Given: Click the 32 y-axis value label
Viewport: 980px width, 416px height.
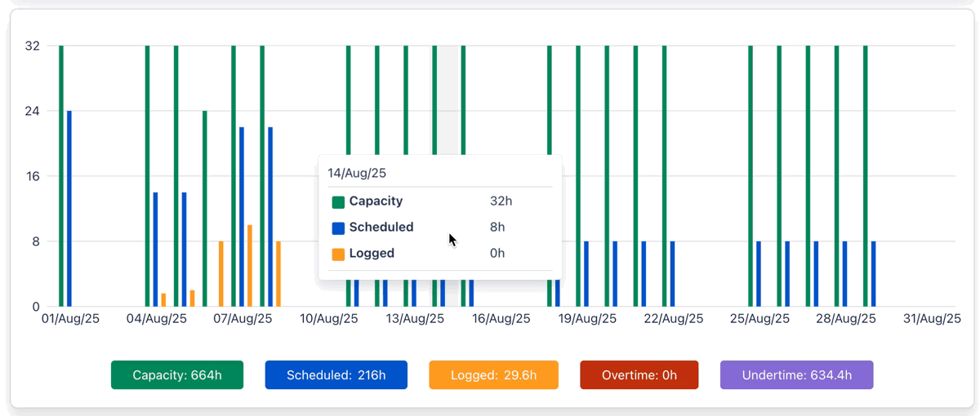Looking at the screenshot, I should [33, 46].
